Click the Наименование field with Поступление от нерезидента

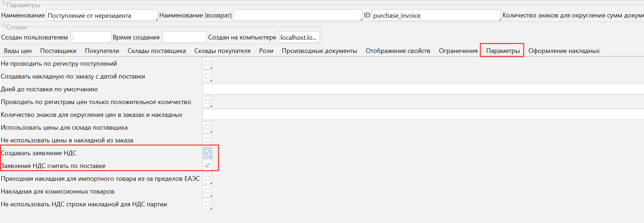[x=102, y=15]
